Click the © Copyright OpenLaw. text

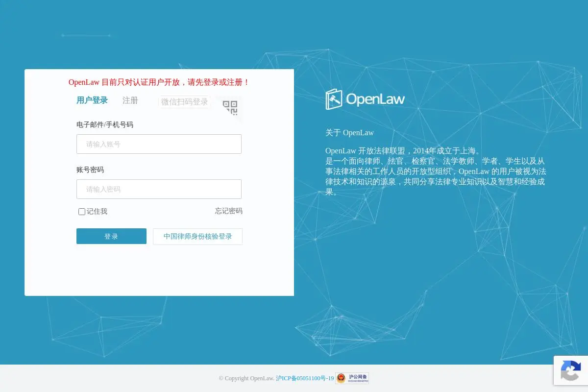coord(246,378)
